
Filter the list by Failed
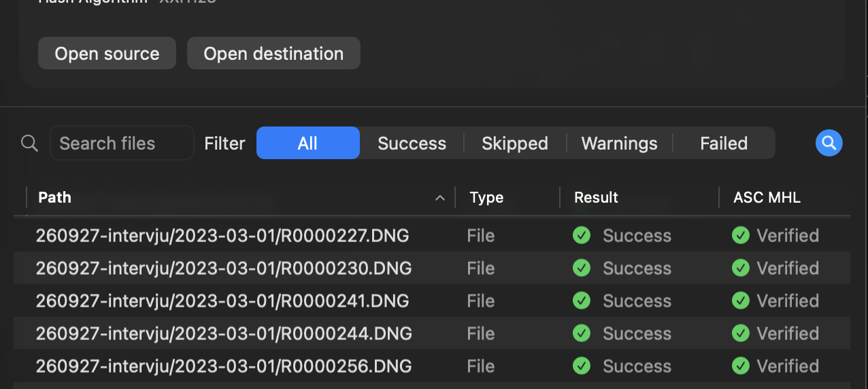pyautogui.click(x=724, y=143)
